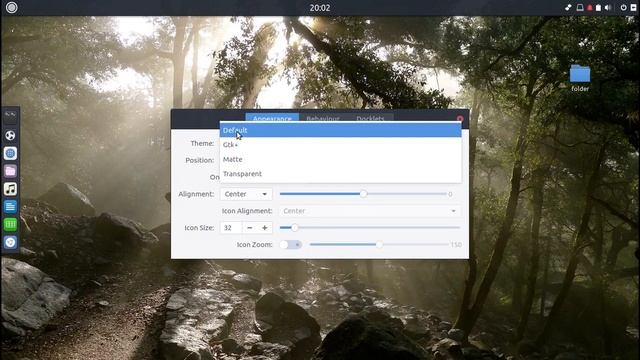Click the topmost dark dock icon

(10, 116)
